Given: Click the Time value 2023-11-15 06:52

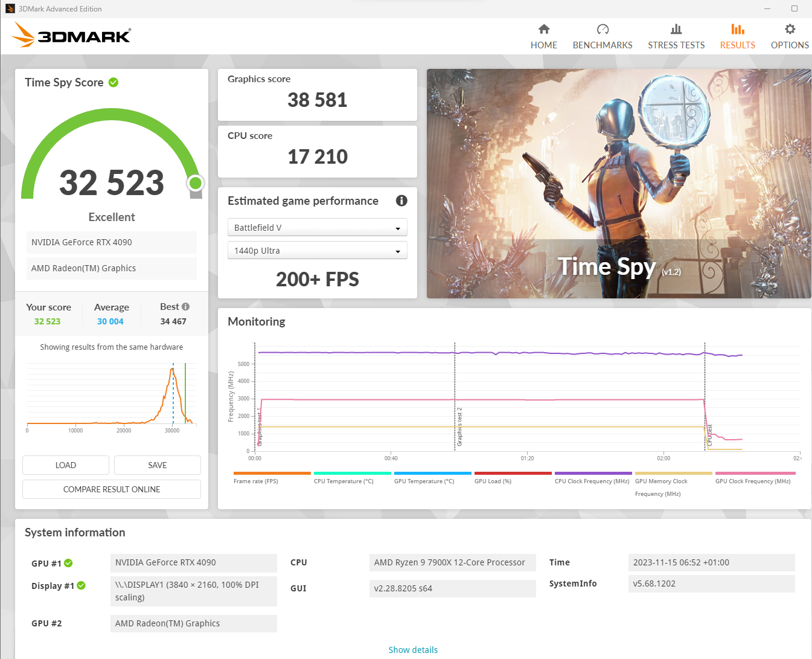Looking at the screenshot, I should tap(711, 562).
